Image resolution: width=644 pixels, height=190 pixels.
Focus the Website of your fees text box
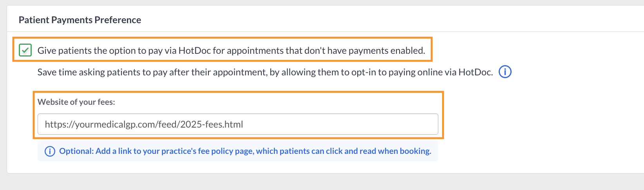click(238, 124)
